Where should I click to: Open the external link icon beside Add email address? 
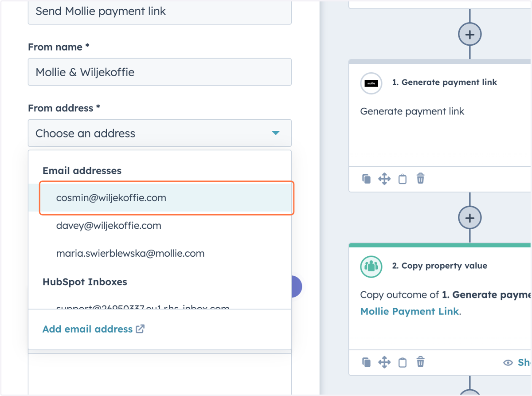(140, 329)
